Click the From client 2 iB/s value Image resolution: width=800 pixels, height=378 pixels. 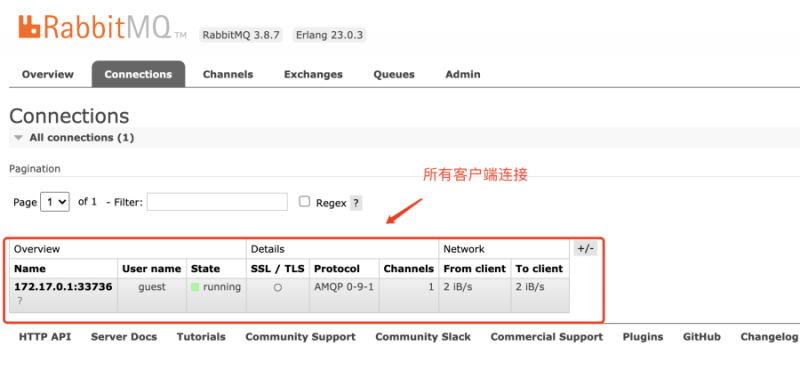(x=458, y=287)
